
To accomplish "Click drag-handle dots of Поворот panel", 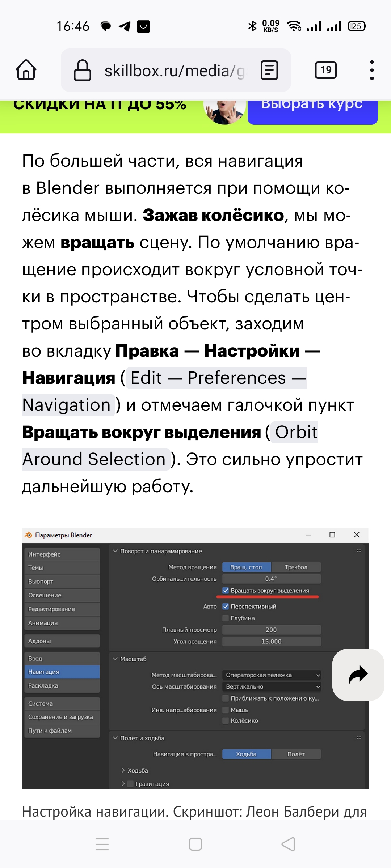I will (x=358, y=551).
